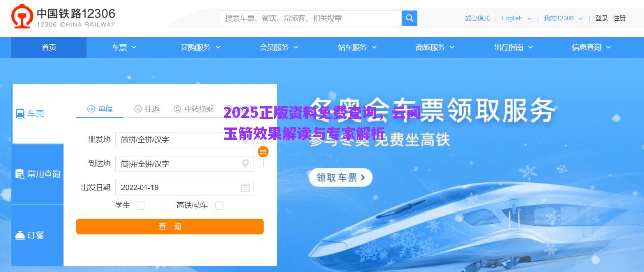Click the magnifier search button
Image resolution: width=644 pixels, height=272 pixels.
coord(409,18)
